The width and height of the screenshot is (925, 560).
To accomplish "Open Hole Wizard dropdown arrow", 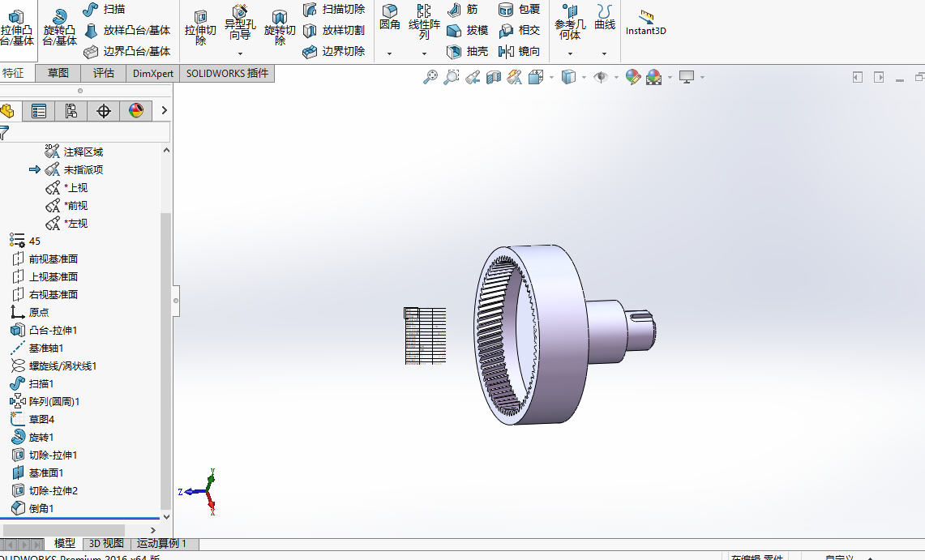I will point(240,53).
